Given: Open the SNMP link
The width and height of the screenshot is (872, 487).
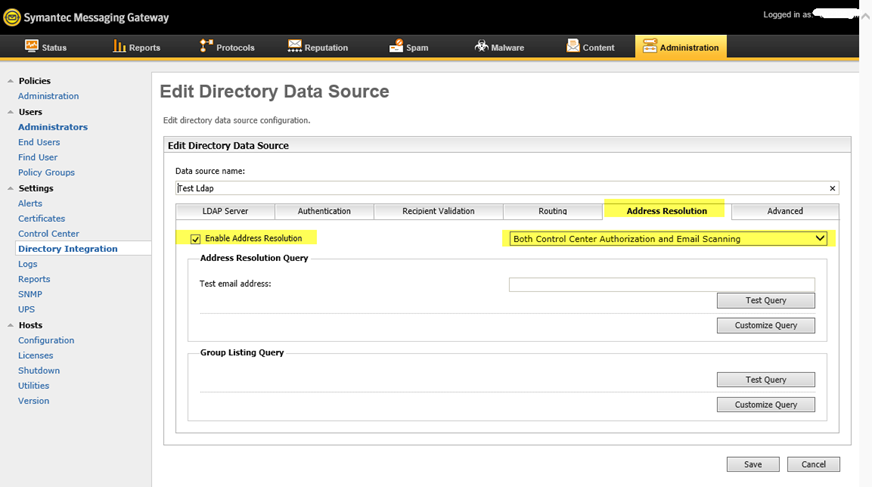Looking at the screenshot, I should 30,295.
